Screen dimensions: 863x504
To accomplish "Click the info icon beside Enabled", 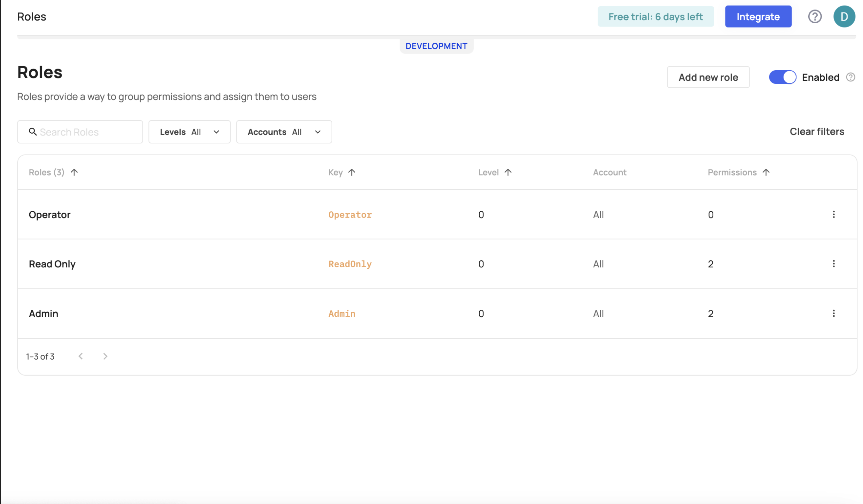I will tap(850, 77).
